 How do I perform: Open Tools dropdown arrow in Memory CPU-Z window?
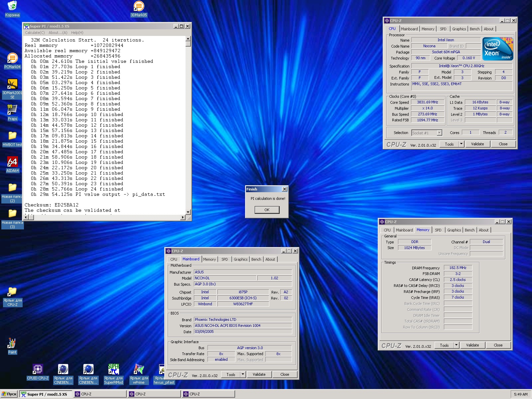[x=456, y=345]
